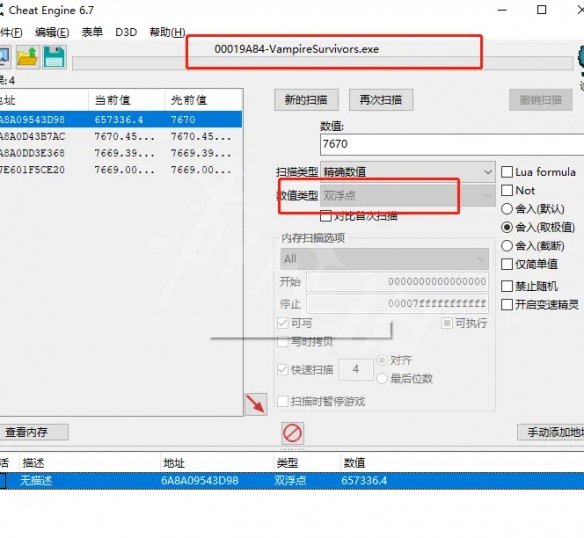Screen dimensions: 584x538
Task: Expand 扫描类型 dropdown 精确数值
Action: click(407, 172)
